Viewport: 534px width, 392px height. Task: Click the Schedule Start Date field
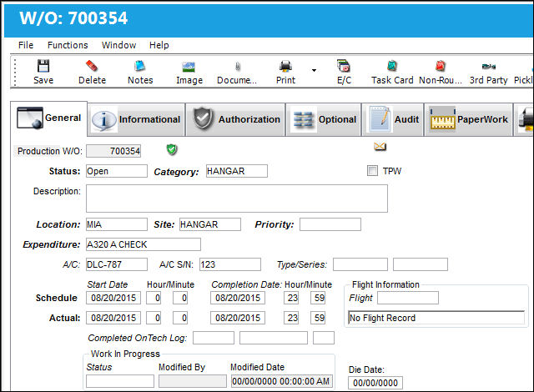[113, 298]
